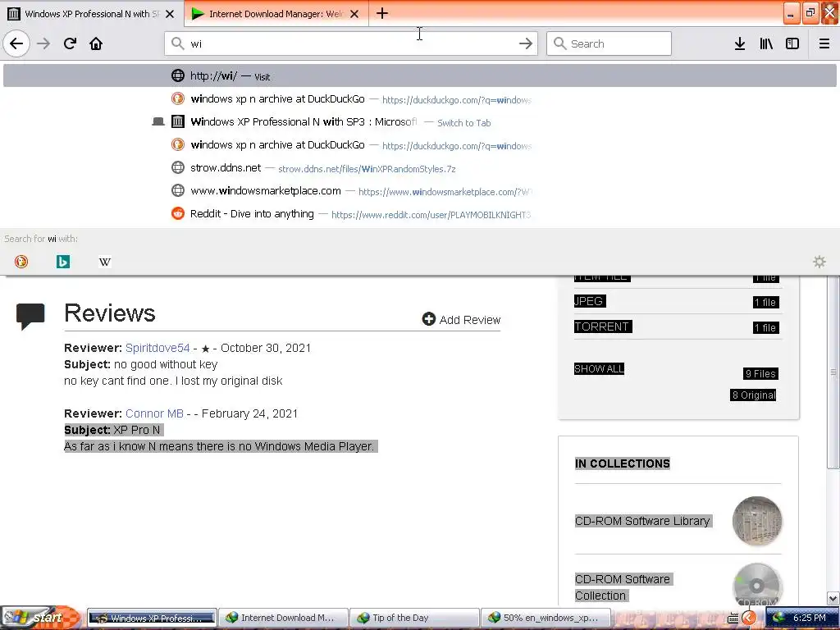
Task: Open search settings gear icon
Action: (819, 262)
